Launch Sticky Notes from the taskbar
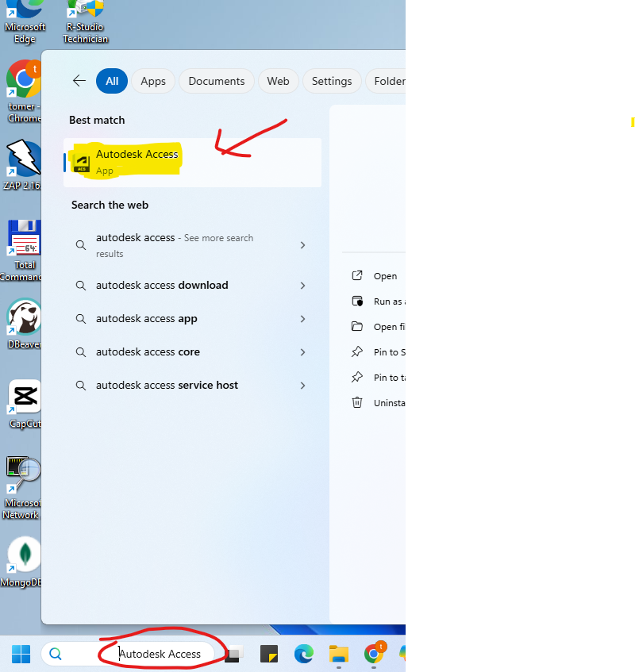 pyautogui.click(x=269, y=654)
